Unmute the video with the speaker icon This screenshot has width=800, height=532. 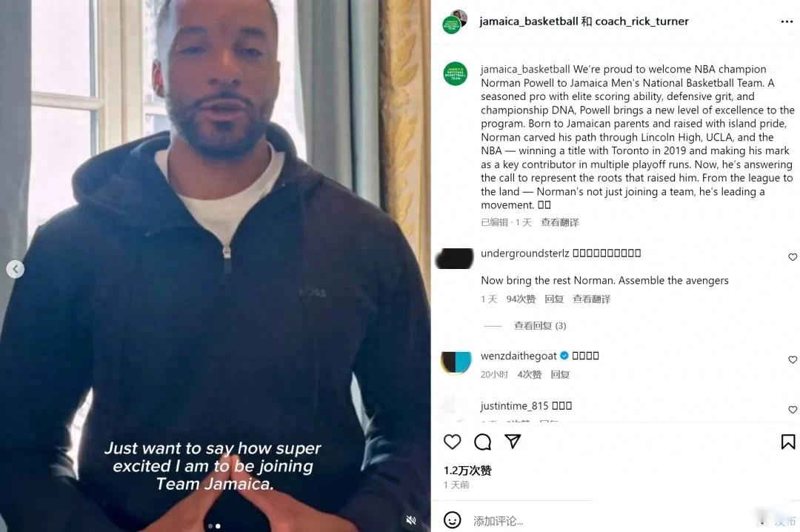410,519
